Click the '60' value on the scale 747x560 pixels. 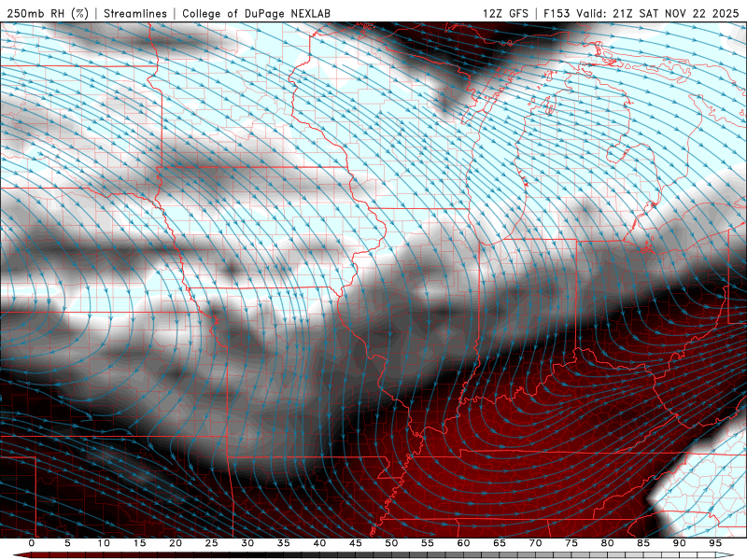(463, 543)
